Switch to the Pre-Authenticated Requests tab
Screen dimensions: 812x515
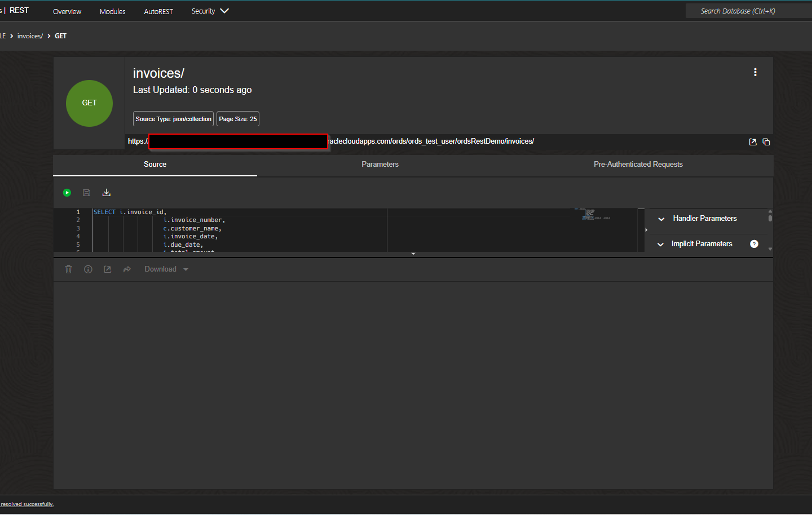point(638,164)
